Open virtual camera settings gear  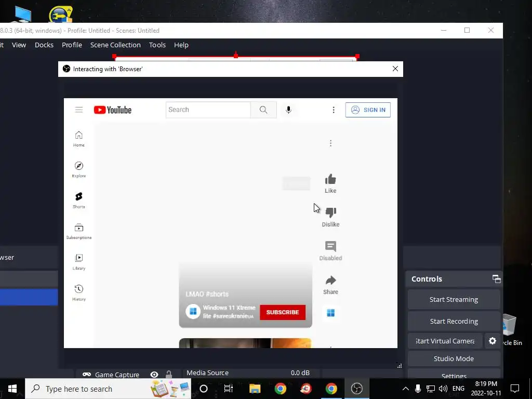pos(493,341)
